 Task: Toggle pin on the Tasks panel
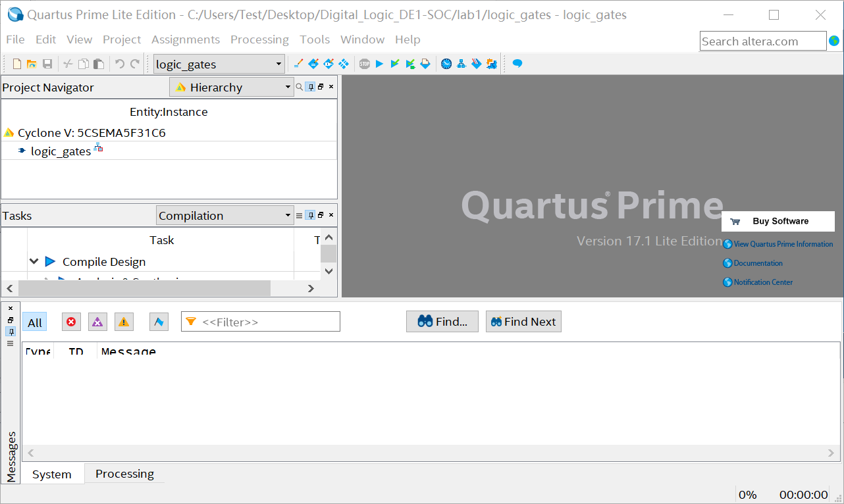(x=310, y=215)
